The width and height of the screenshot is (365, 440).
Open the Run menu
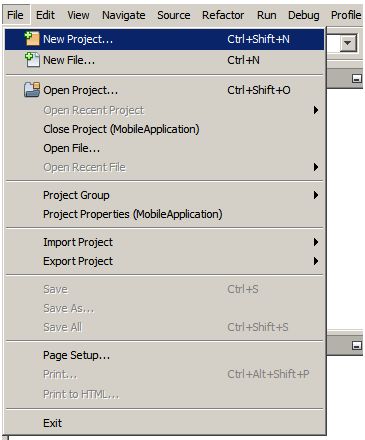click(x=266, y=15)
